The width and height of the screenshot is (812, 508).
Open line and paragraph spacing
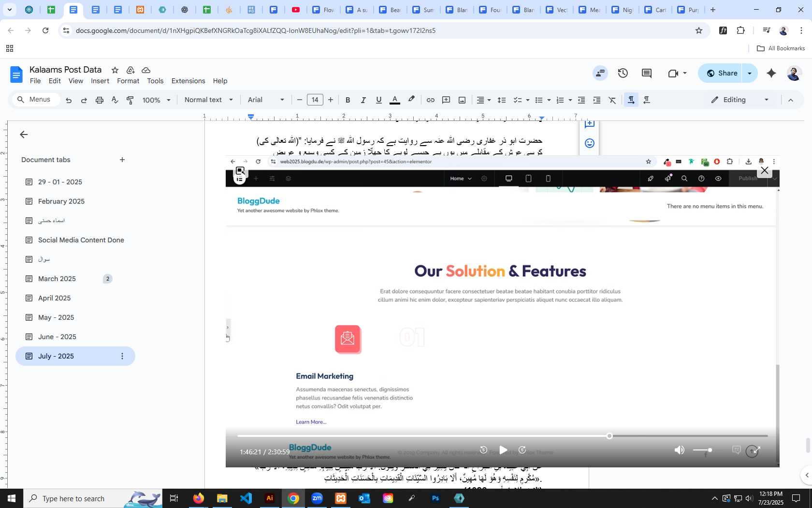click(x=502, y=100)
